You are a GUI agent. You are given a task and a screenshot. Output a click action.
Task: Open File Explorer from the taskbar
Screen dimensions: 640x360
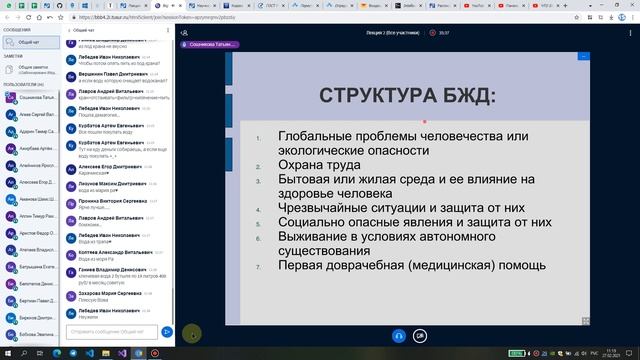(x=106, y=353)
